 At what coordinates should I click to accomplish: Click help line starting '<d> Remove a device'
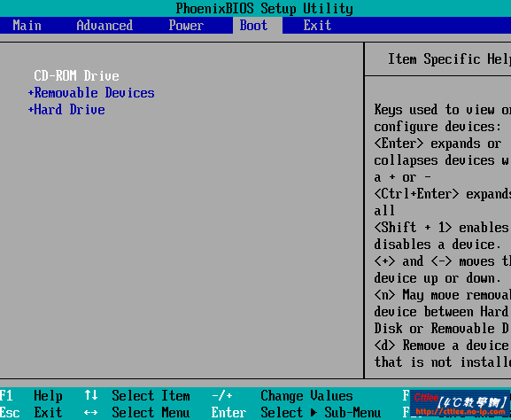coord(442,346)
